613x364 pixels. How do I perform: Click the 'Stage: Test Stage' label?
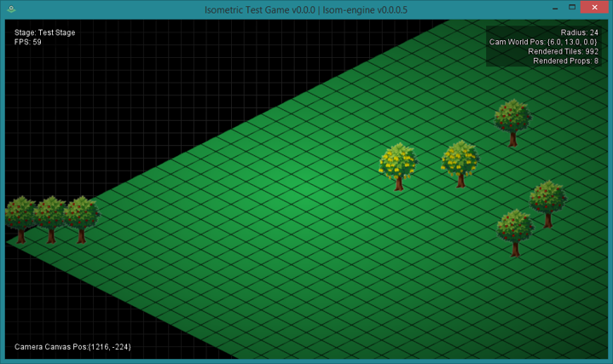(x=44, y=32)
